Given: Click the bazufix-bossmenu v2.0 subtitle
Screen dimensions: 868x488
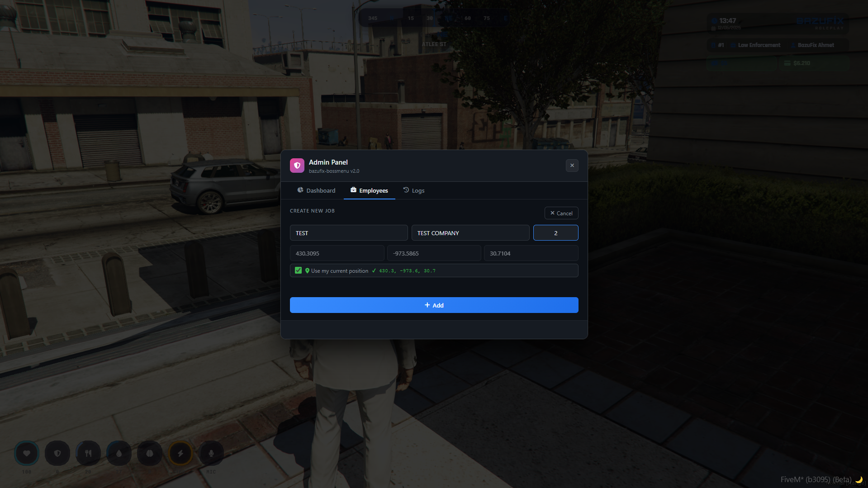Looking at the screenshot, I should pos(334,171).
